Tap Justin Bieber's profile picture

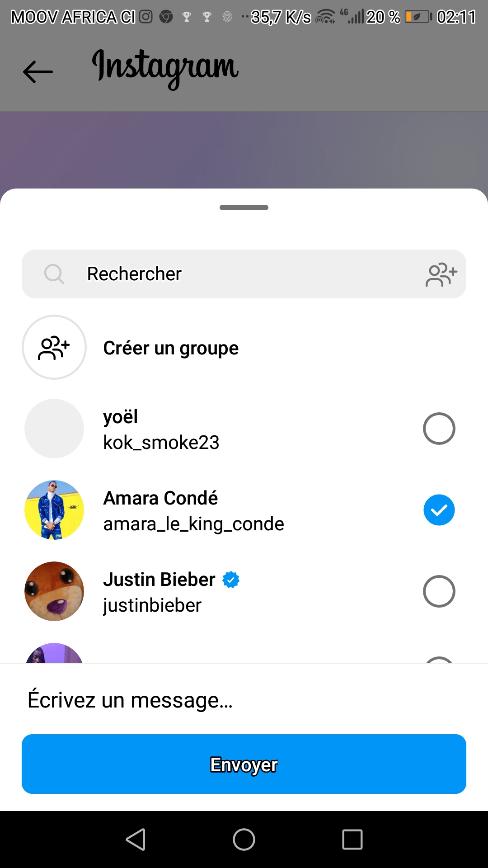pyautogui.click(x=54, y=591)
